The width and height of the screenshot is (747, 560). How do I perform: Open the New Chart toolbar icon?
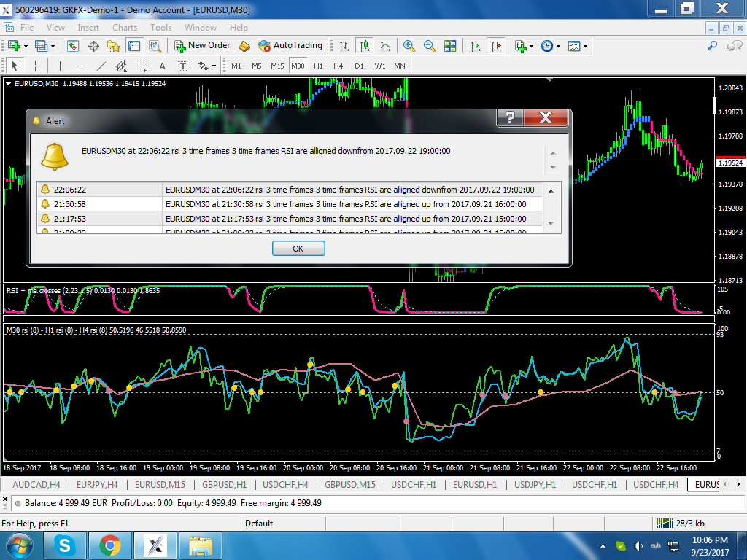tap(14, 46)
